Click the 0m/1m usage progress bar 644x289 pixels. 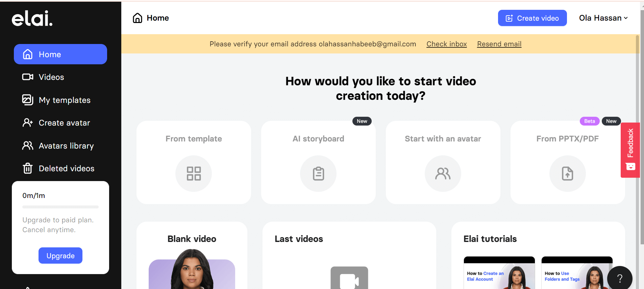click(x=60, y=207)
